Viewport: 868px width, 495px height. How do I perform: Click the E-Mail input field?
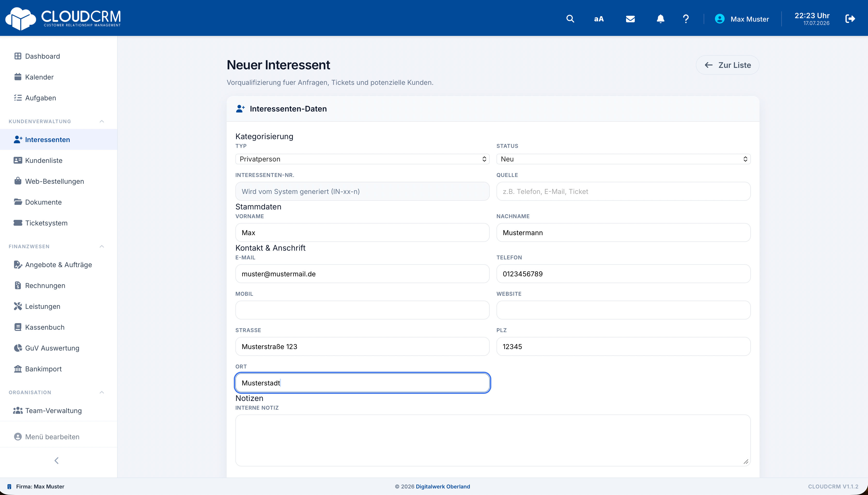click(362, 273)
